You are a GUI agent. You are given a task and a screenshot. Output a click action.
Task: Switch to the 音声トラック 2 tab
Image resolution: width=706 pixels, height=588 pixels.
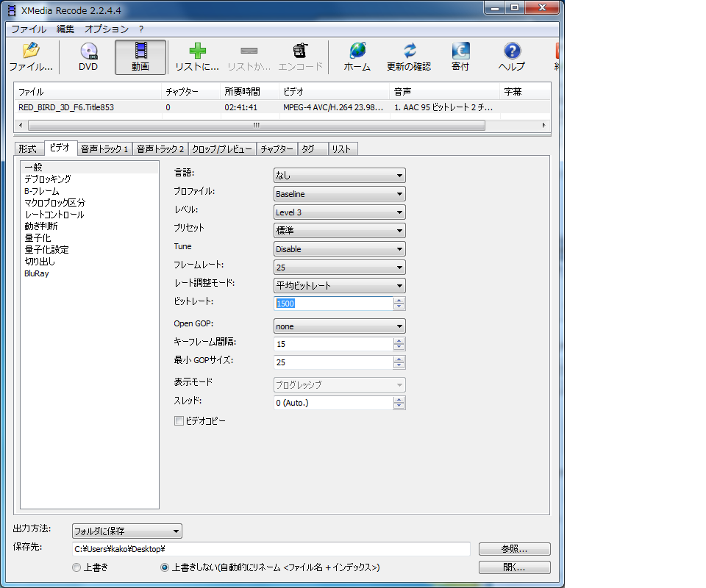click(160, 149)
